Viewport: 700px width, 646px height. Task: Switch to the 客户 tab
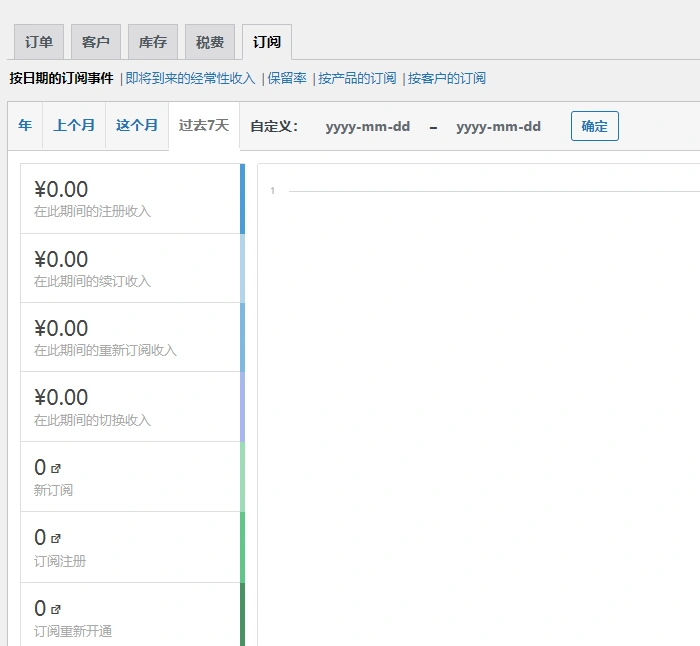[96, 42]
